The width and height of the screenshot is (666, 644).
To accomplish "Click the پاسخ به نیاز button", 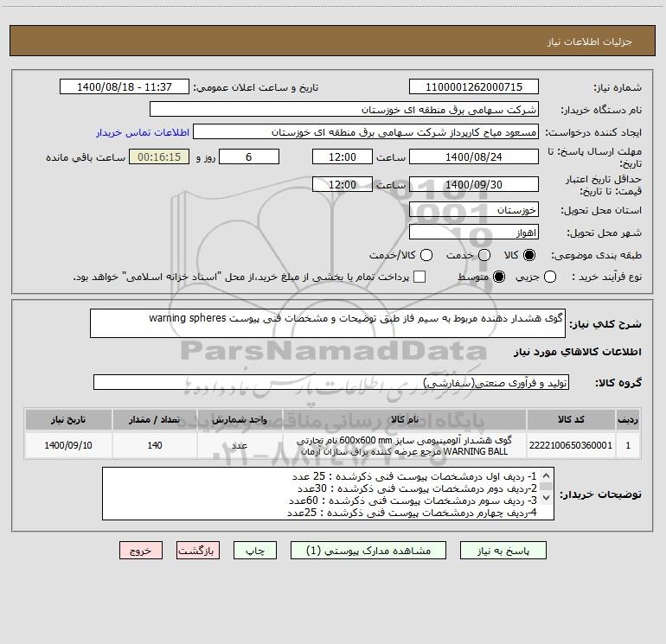I will point(503,551).
